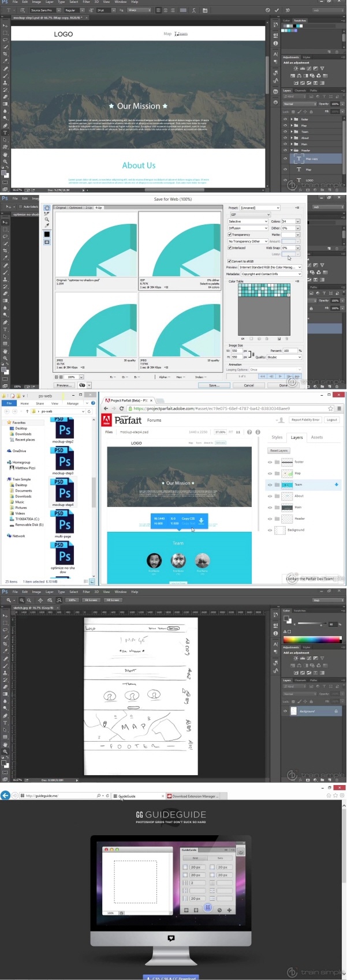Hide the About layer in Parfait Layers list
This screenshot has height=980, width=347.
[x=270, y=496]
